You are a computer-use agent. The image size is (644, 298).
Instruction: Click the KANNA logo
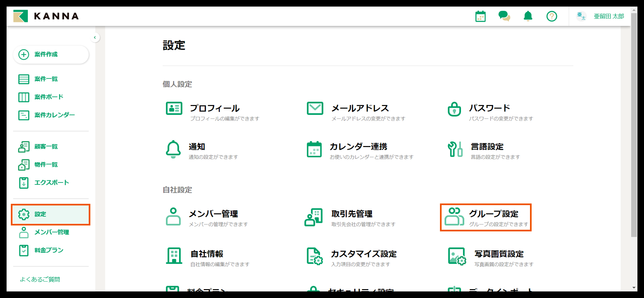click(46, 16)
